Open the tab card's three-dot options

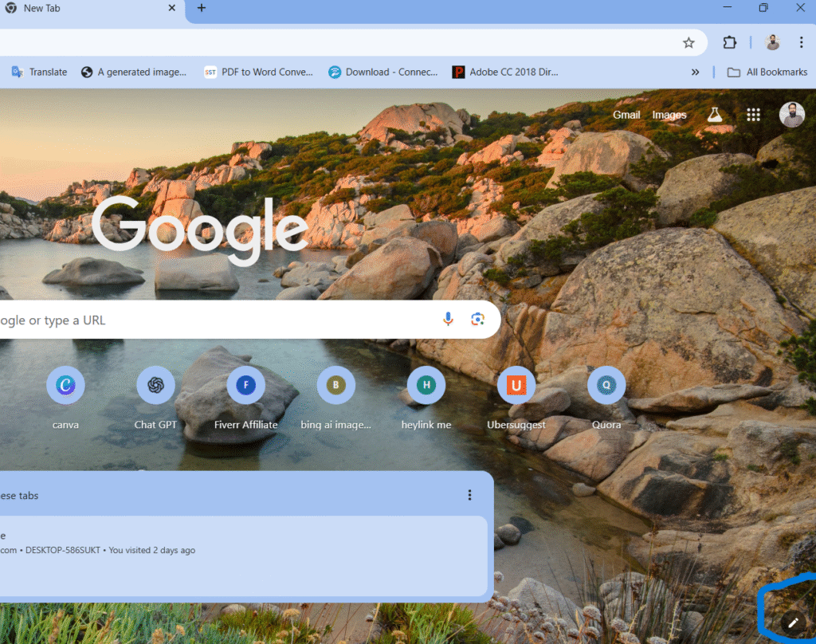(469, 495)
